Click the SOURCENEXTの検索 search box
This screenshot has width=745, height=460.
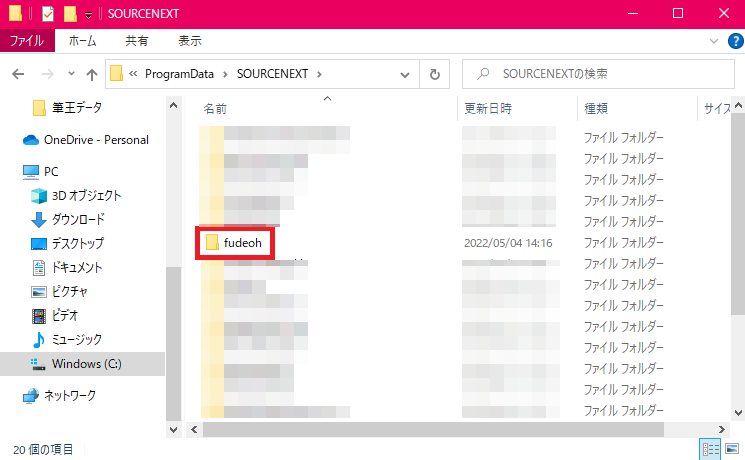pos(598,74)
